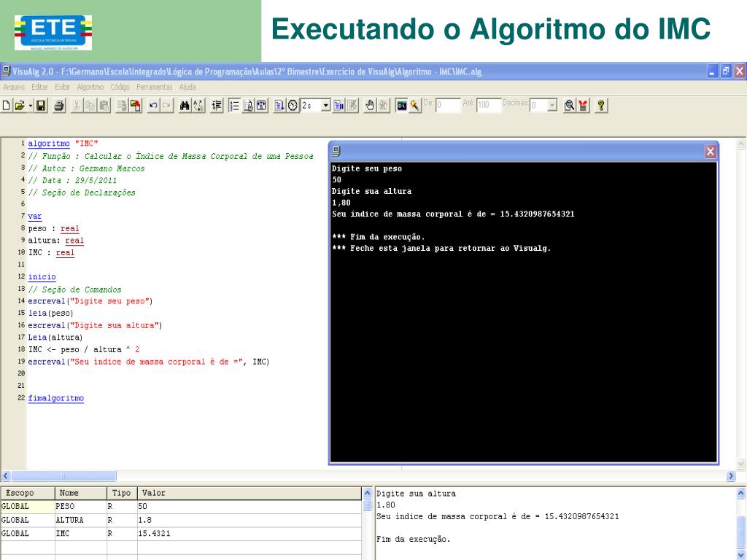Screen dimensions: 747x560
Task: Select the PESO variable row name
Action: click(x=65, y=506)
